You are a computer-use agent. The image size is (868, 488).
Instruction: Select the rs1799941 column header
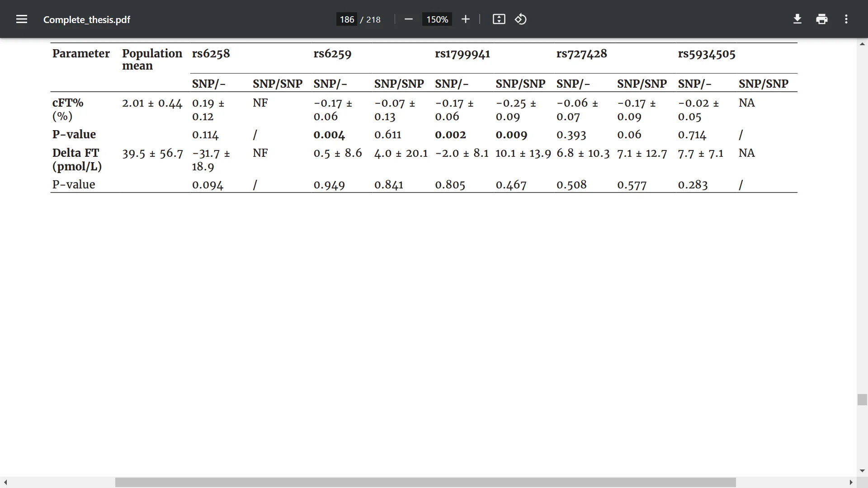pyautogui.click(x=462, y=53)
